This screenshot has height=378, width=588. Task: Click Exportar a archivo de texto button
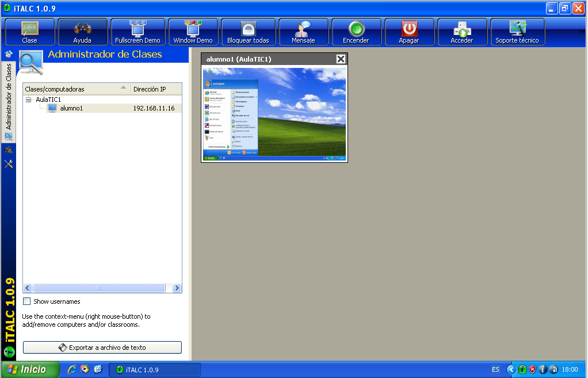click(102, 348)
